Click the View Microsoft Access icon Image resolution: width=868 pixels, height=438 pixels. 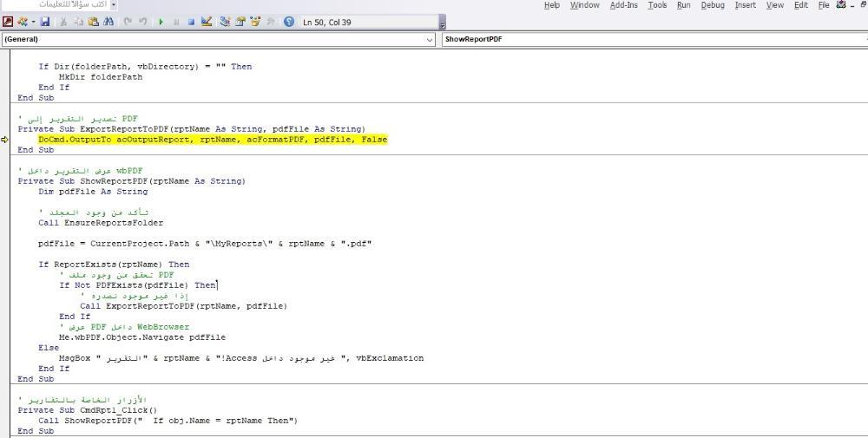coord(8,22)
